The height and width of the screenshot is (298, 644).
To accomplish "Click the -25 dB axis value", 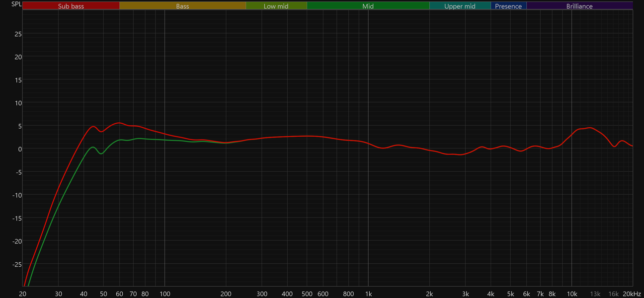I will 16,264.
